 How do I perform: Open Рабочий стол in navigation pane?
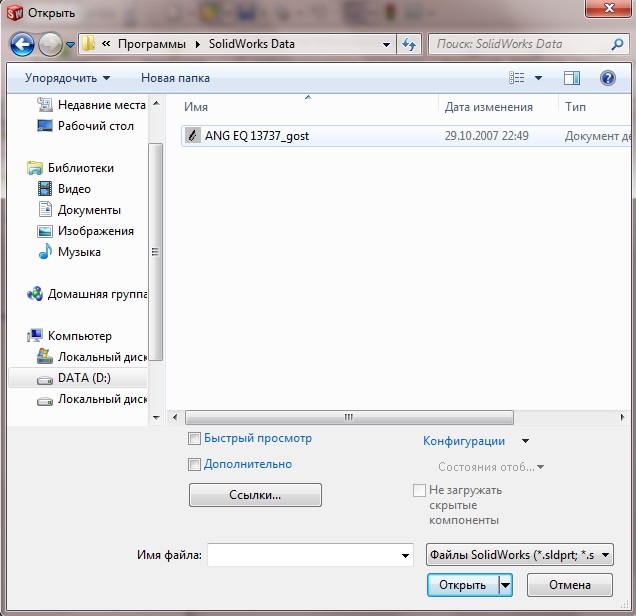pos(86,126)
